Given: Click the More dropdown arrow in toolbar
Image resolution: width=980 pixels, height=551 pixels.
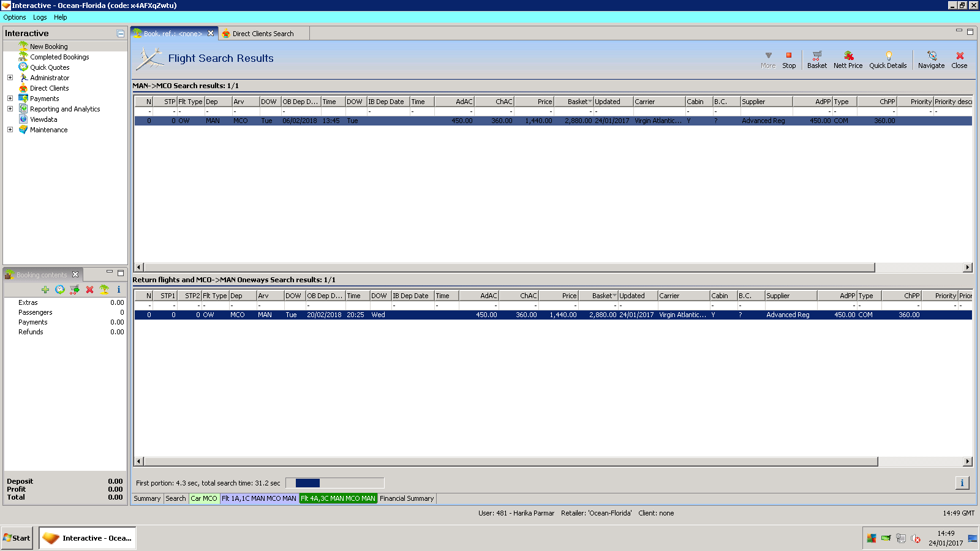Looking at the screenshot, I should tap(768, 59).
